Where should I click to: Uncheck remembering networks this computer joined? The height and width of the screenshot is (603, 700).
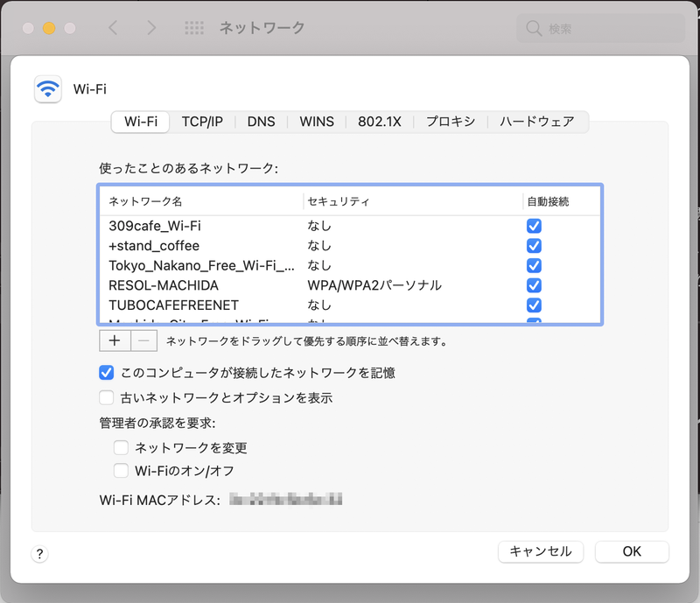tap(106, 372)
